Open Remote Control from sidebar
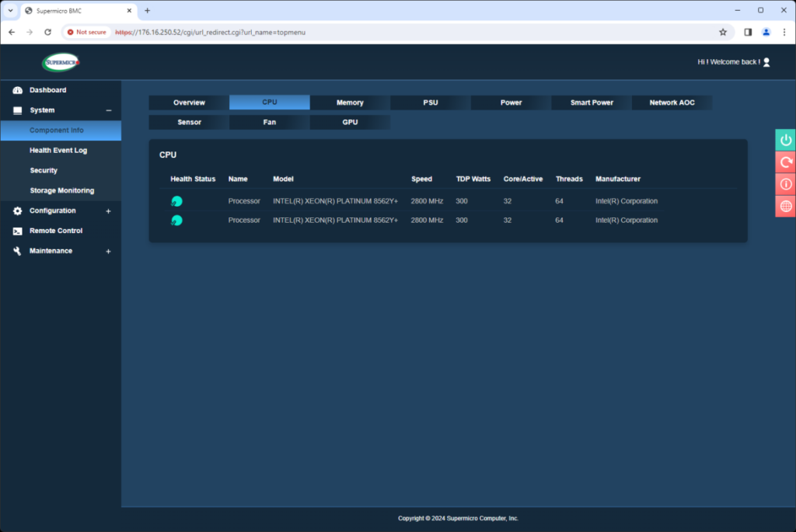This screenshot has height=532, width=796. coord(56,231)
